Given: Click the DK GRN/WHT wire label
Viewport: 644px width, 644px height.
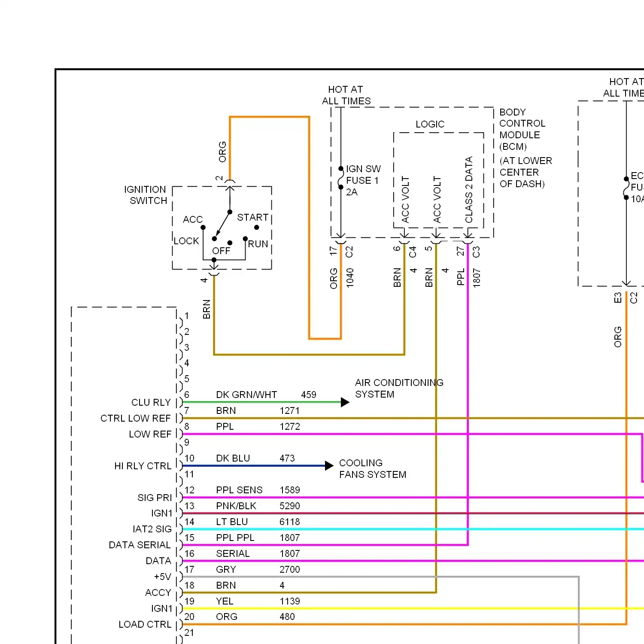Looking at the screenshot, I should pos(246,395).
